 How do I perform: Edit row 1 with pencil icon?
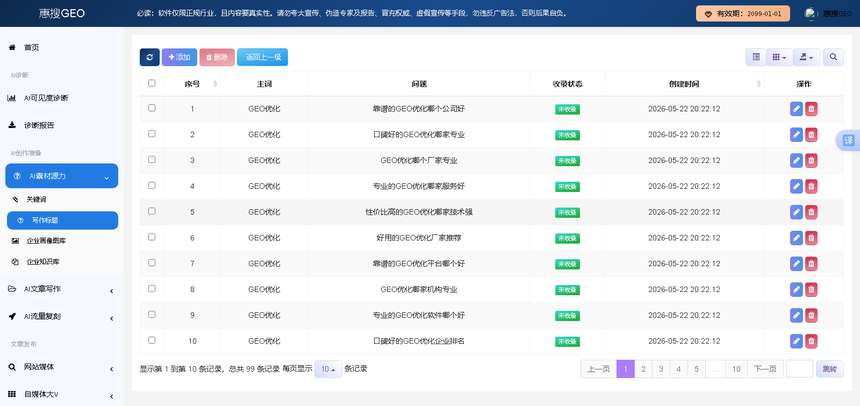click(x=796, y=109)
